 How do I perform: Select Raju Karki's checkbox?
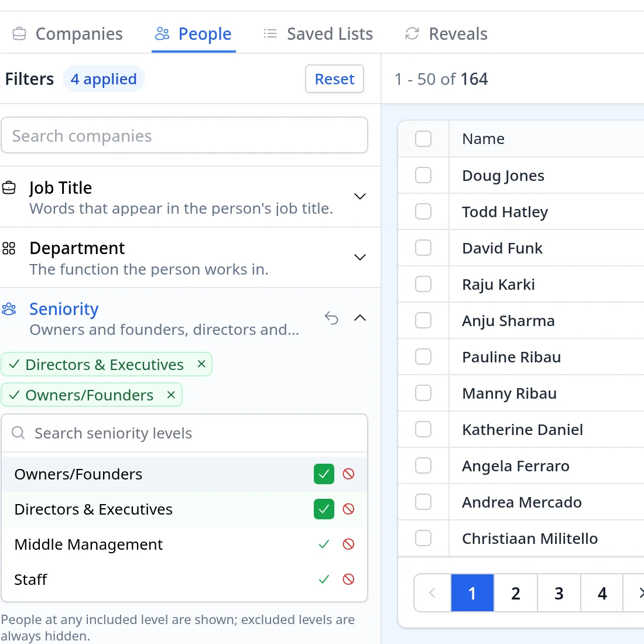point(423,284)
